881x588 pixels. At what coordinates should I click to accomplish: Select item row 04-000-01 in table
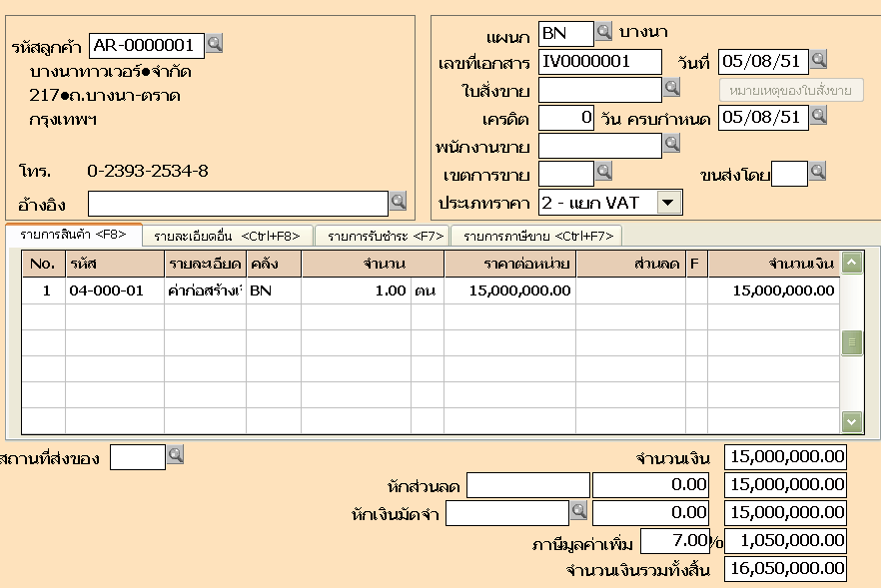[x=106, y=291]
